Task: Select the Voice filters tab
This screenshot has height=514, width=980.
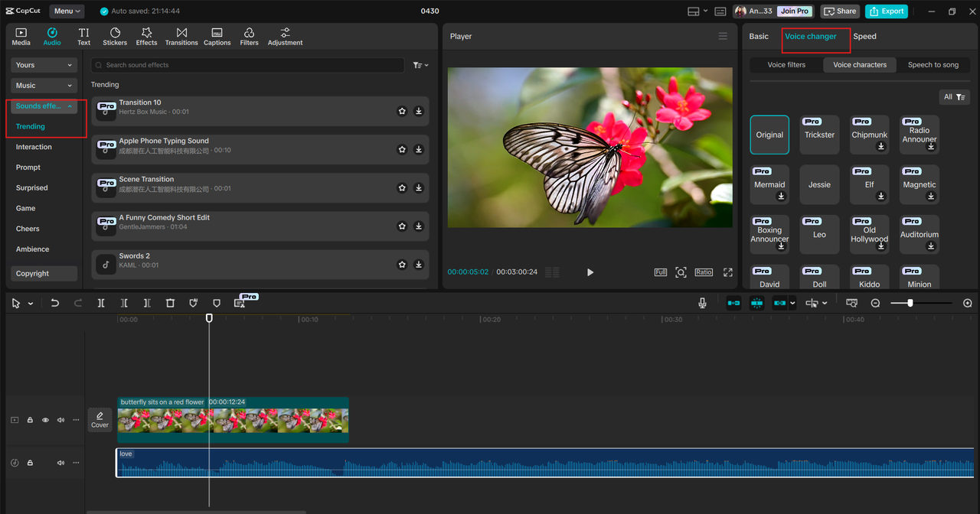Action: click(786, 65)
